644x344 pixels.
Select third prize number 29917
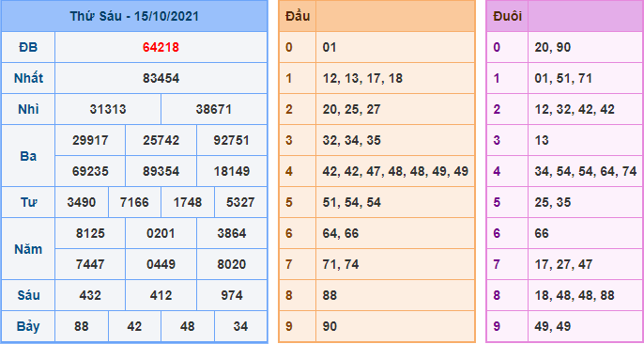pyautogui.click(x=90, y=140)
